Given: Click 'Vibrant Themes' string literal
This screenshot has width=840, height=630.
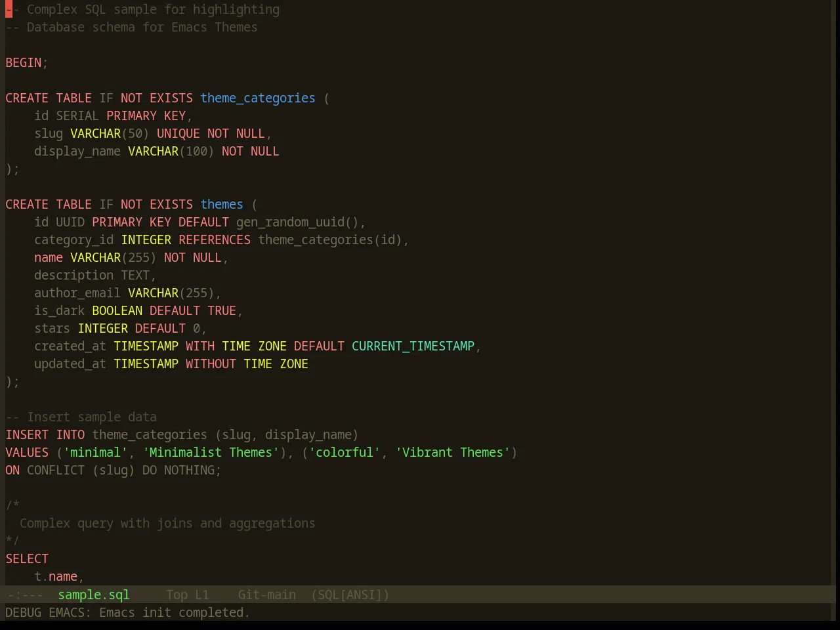Looking at the screenshot, I should point(453,452).
